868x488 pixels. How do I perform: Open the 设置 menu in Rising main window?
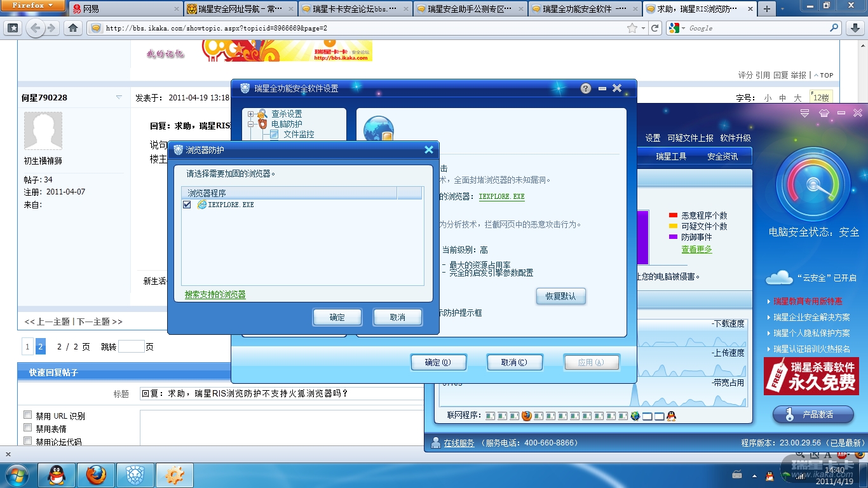[x=653, y=138]
